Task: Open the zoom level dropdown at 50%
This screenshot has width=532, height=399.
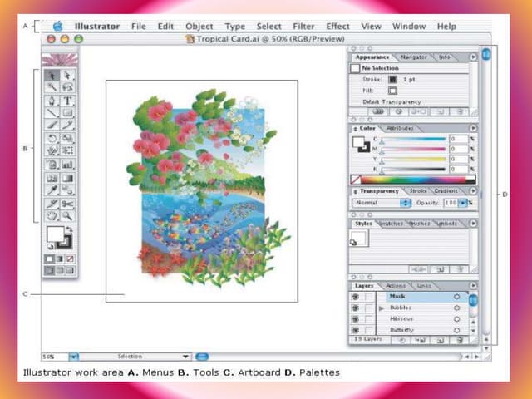Action: [73, 356]
